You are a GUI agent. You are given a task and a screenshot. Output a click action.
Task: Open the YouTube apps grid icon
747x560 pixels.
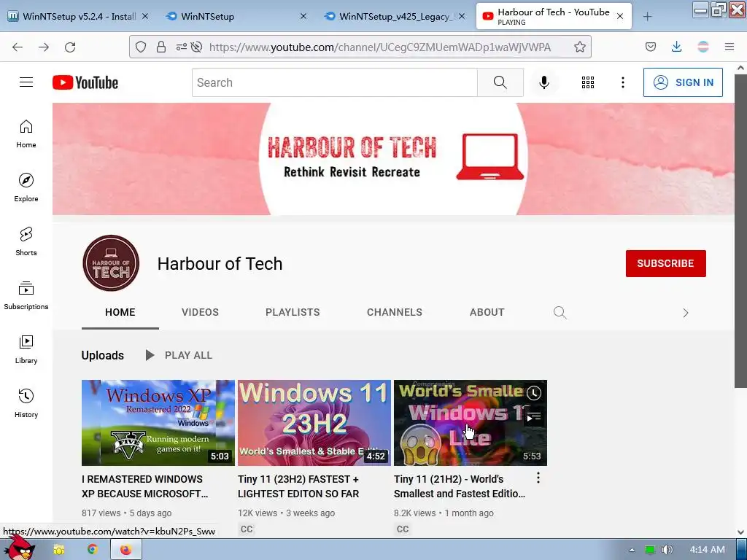pyautogui.click(x=588, y=82)
